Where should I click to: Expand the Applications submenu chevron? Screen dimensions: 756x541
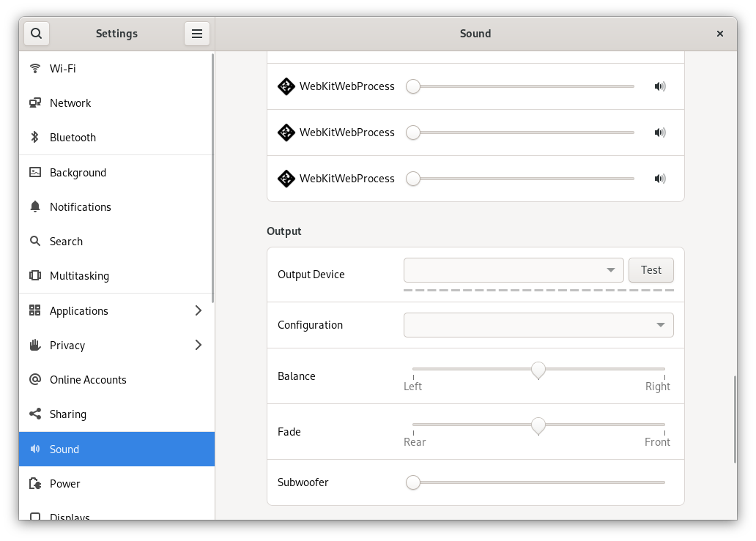point(199,310)
